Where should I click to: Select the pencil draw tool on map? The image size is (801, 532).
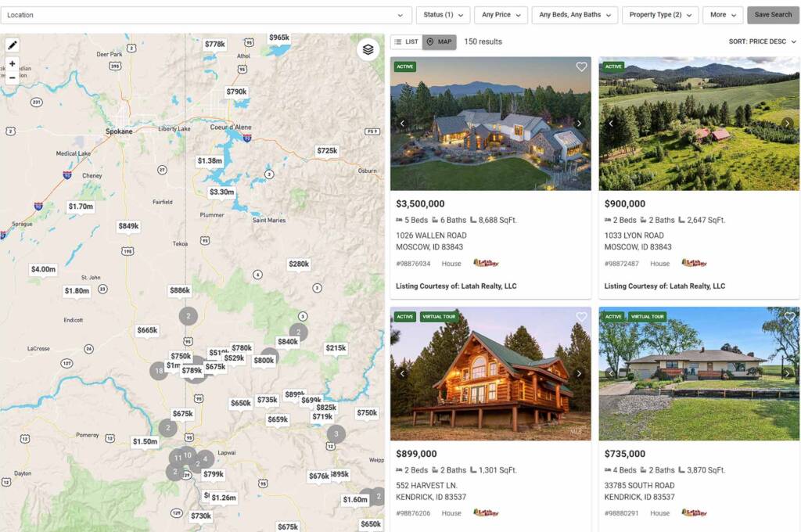point(13,45)
